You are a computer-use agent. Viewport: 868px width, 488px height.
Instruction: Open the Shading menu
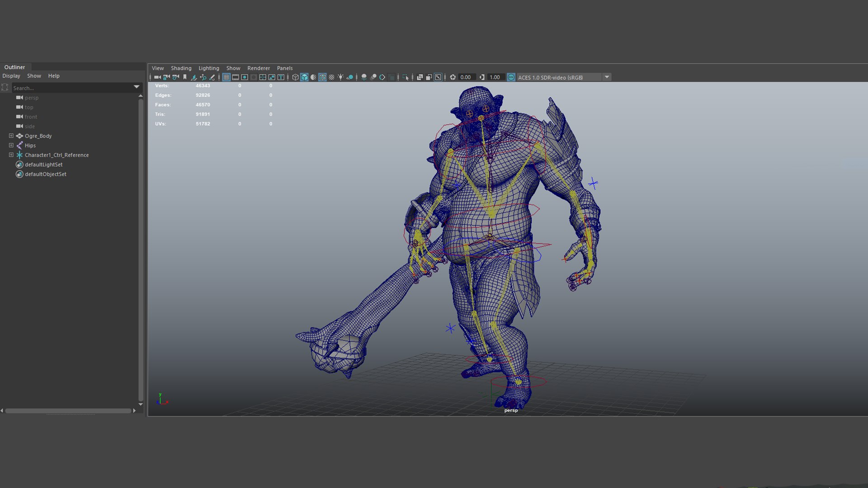click(x=181, y=68)
